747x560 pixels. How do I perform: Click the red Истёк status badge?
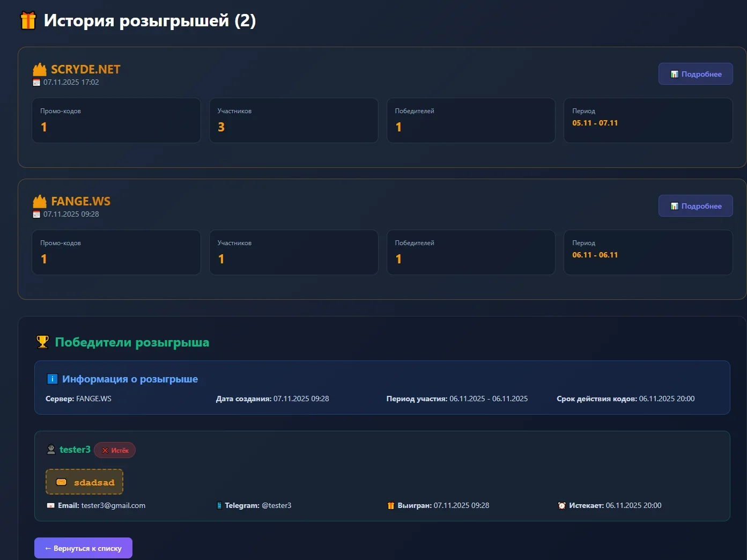pyautogui.click(x=115, y=451)
